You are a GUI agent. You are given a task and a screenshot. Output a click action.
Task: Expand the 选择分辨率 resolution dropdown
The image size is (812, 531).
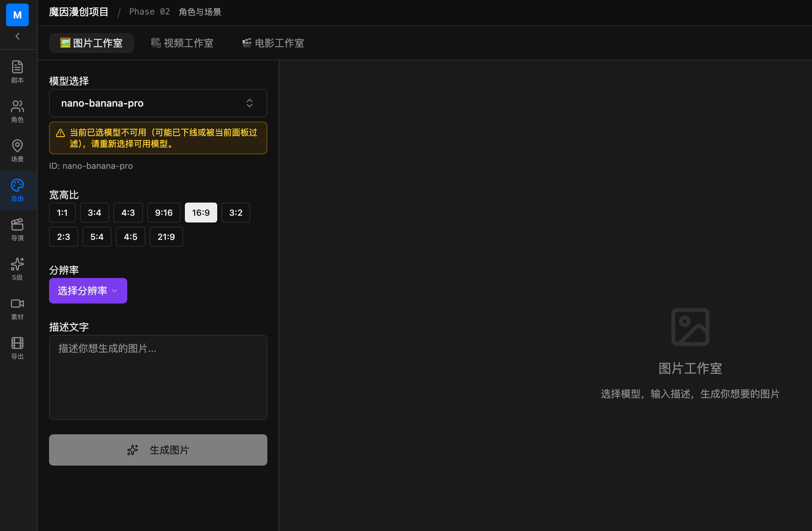[x=88, y=291]
